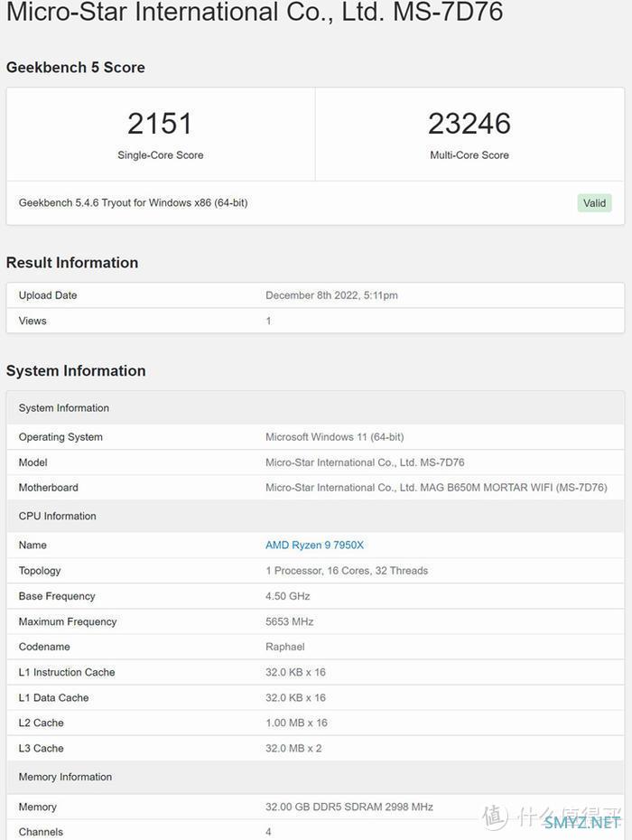Select the MAG B650M MORTAR WIFI motherboard value
Screen dimensions: 632x840
[x=436, y=488]
